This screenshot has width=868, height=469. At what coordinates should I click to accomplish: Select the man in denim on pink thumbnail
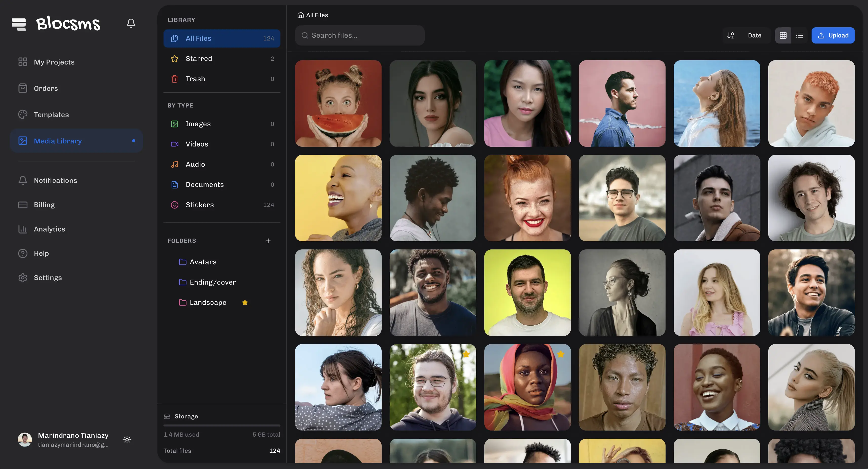coord(622,103)
